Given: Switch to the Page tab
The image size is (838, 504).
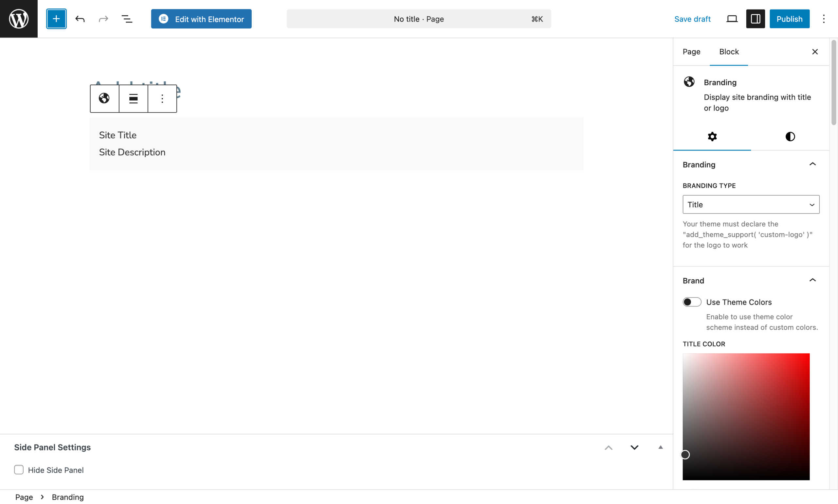Looking at the screenshot, I should pos(691,52).
